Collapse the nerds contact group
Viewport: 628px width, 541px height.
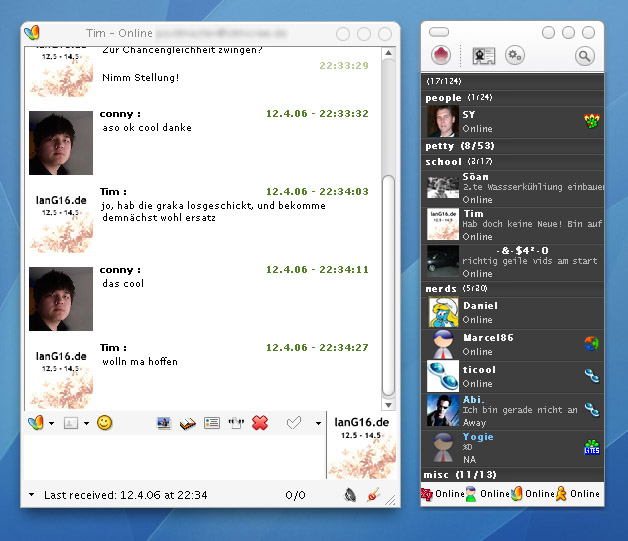pyautogui.click(x=441, y=288)
